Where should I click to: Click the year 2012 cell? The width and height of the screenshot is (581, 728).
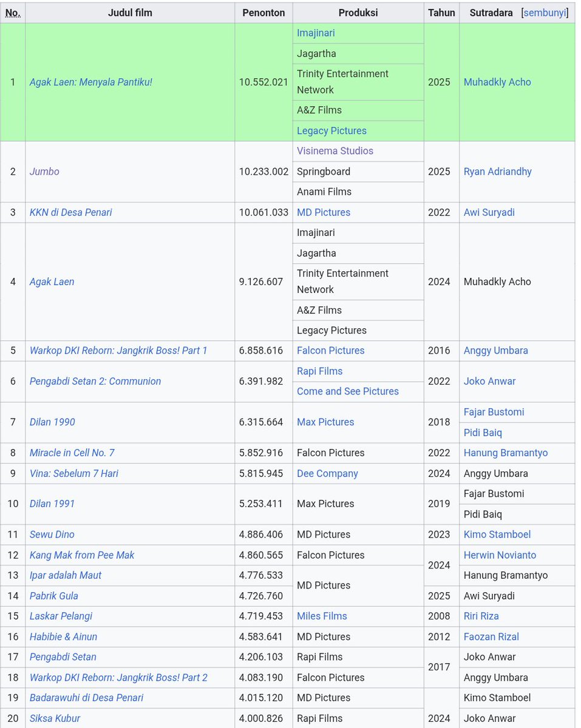[x=441, y=637]
